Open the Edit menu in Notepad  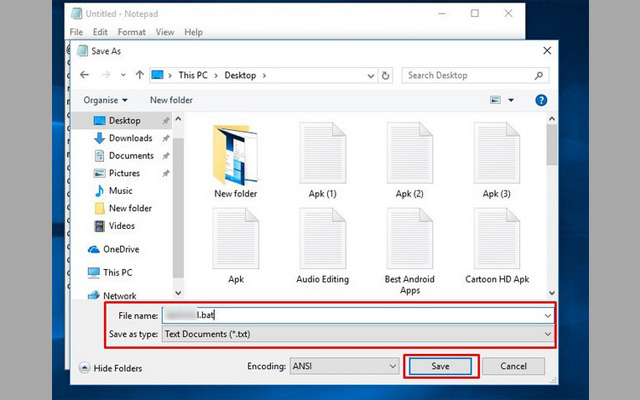click(100, 32)
